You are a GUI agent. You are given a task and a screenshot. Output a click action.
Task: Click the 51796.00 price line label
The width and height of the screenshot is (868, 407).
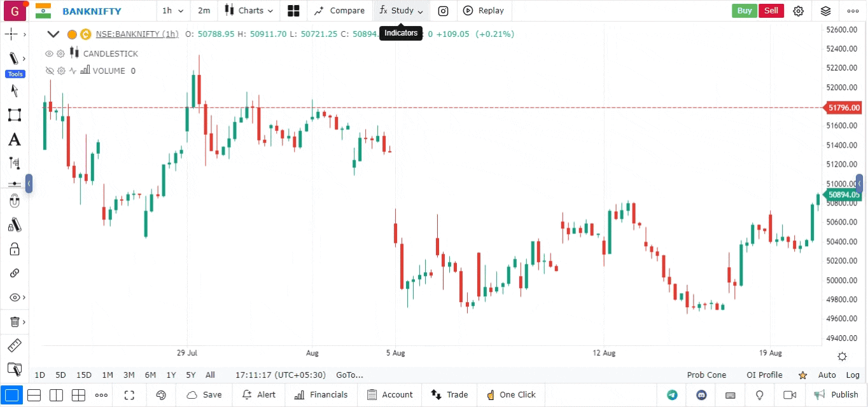click(844, 108)
